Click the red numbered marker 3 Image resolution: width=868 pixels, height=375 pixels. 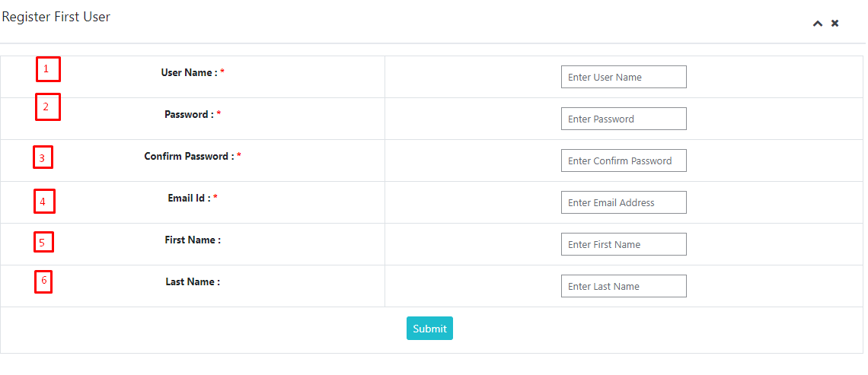point(43,158)
